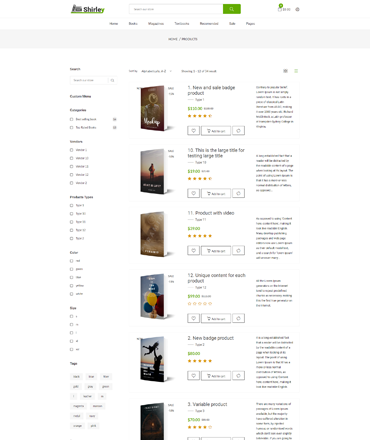Click the sidebar search magnifier icon

coord(112,80)
